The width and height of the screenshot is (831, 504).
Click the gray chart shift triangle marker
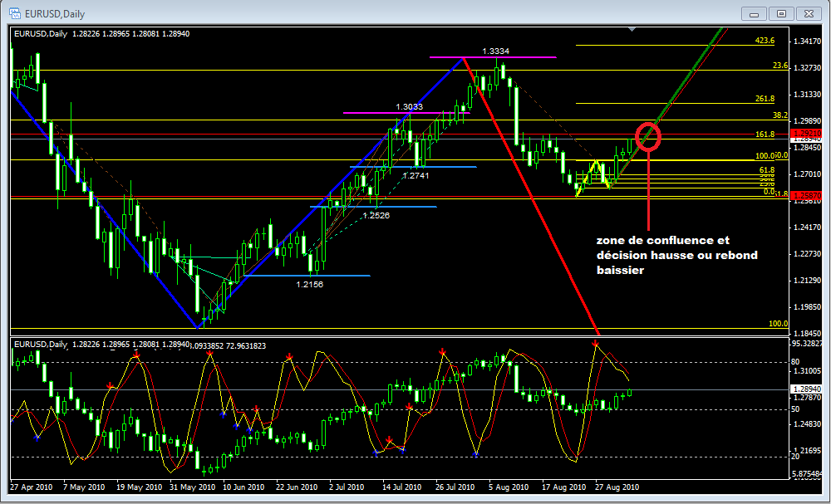coord(633,30)
